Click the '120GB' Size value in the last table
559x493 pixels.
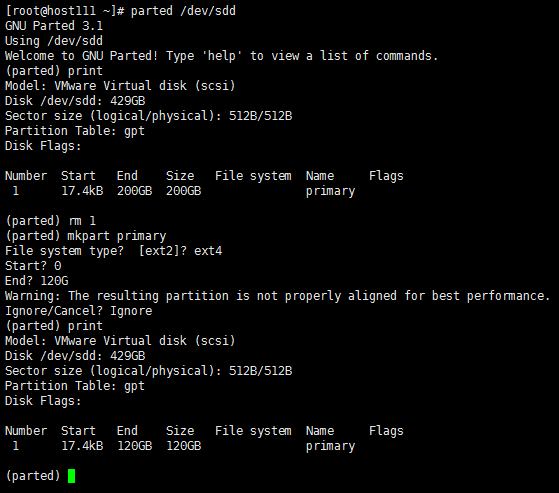click(184, 446)
